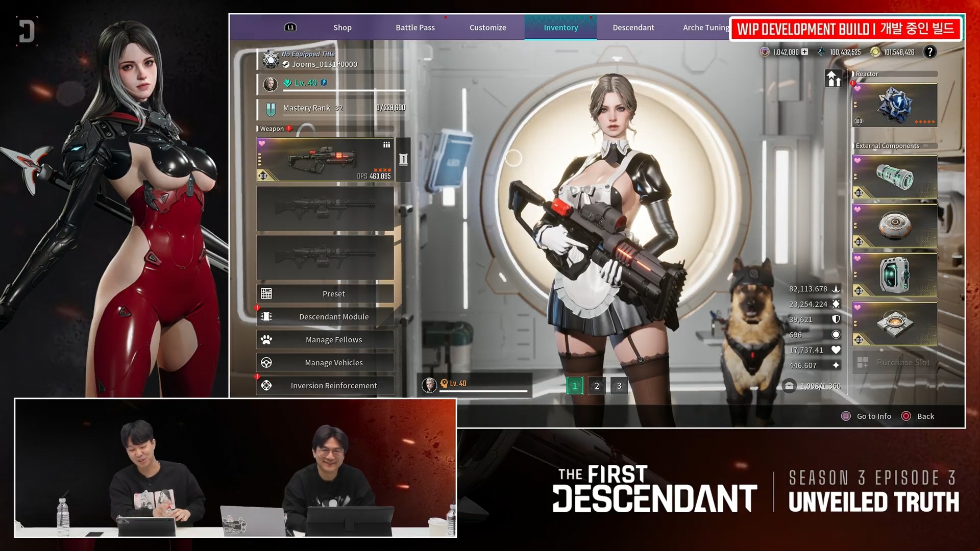Screen dimensions: 980x551
Task: Click the plus icon next to 1,042,080 currency
Action: pyautogui.click(x=804, y=52)
